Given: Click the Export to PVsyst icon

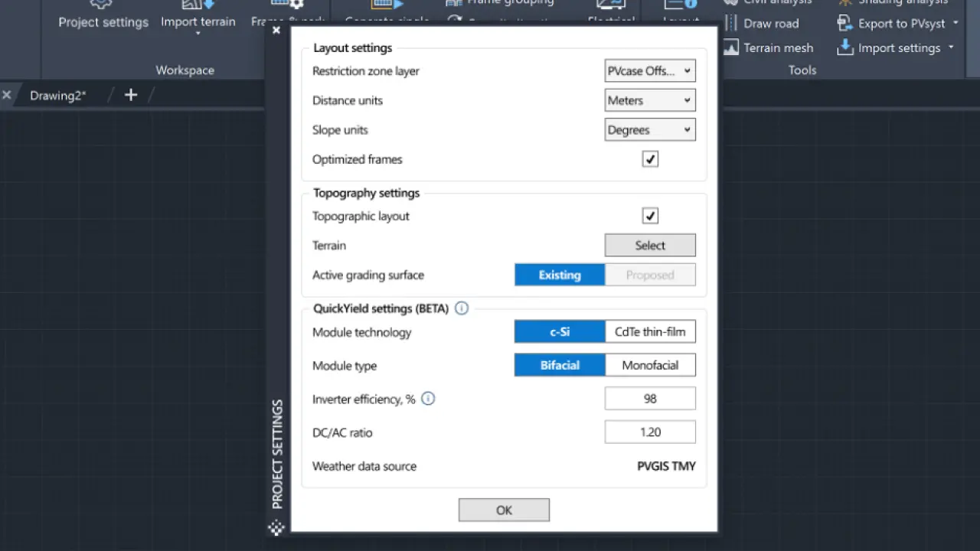Looking at the screenshot, I should pos(844,24).
